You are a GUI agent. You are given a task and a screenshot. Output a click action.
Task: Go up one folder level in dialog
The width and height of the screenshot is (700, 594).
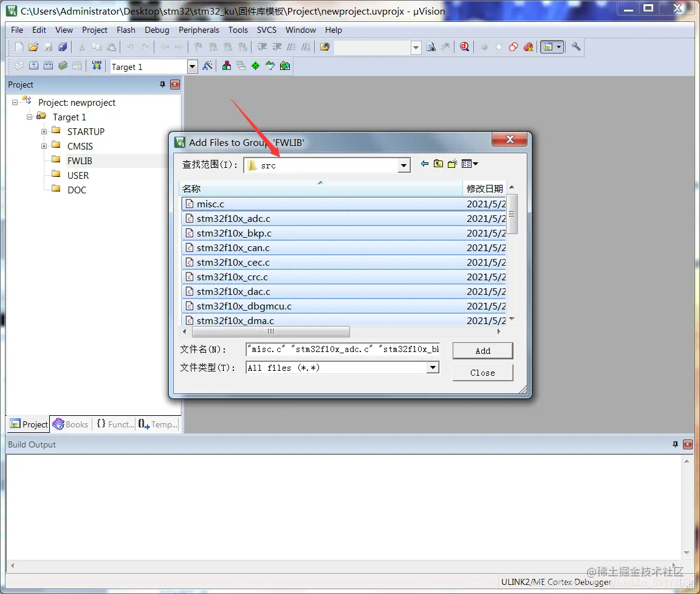pyautogui.click(x=438, y=164)
